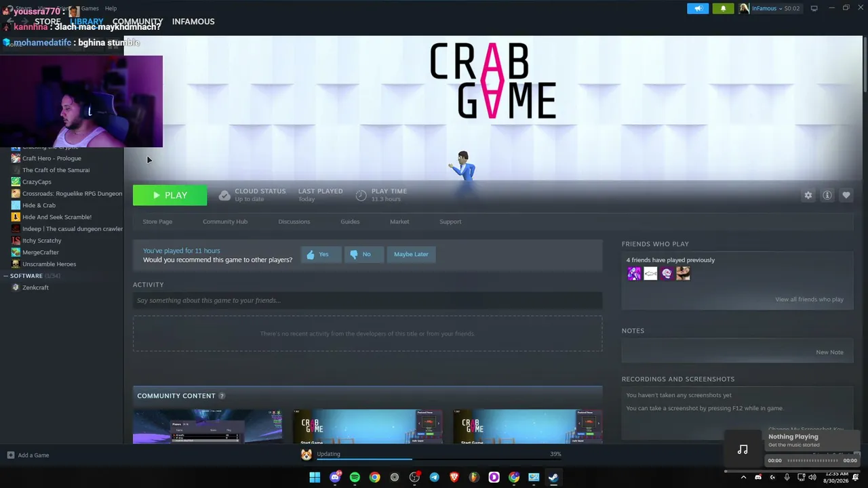Open Telegram from the taskbar
Image resolution: width=868 pixels, height=488 pixels.
coord(434,477)
